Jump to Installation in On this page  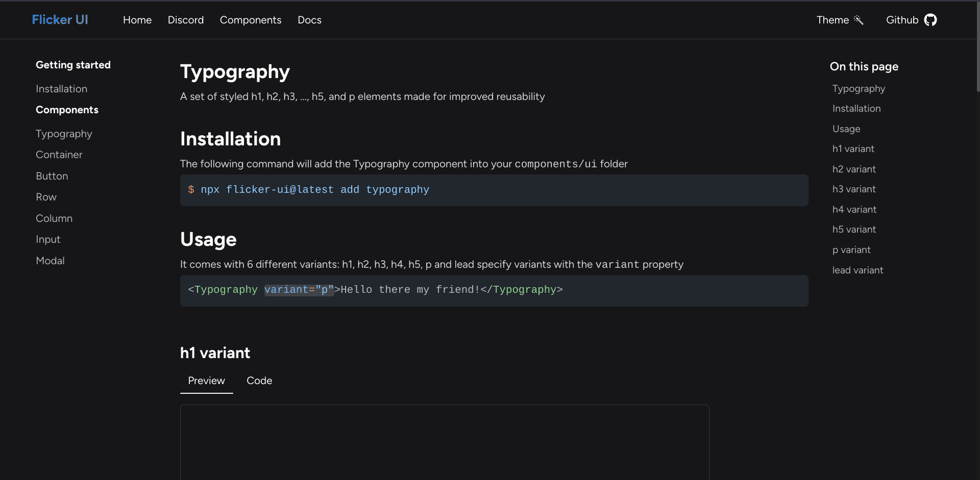click(856, 109)
